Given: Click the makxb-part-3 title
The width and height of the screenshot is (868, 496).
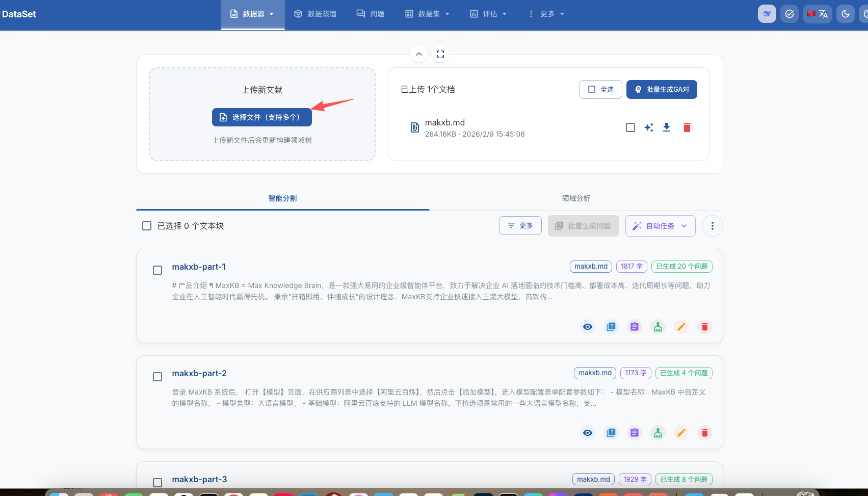Looking at the screenshot, I should (x=199, y=479).
